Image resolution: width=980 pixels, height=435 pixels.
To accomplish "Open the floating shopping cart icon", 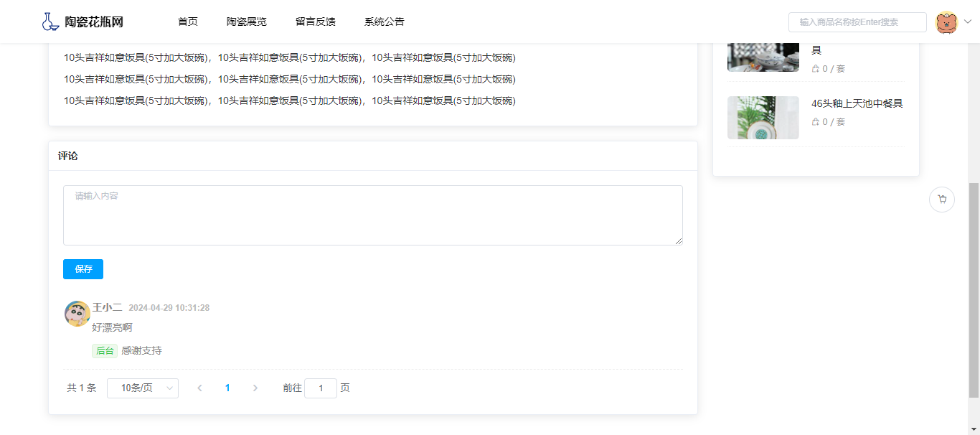I will (942, 200).
